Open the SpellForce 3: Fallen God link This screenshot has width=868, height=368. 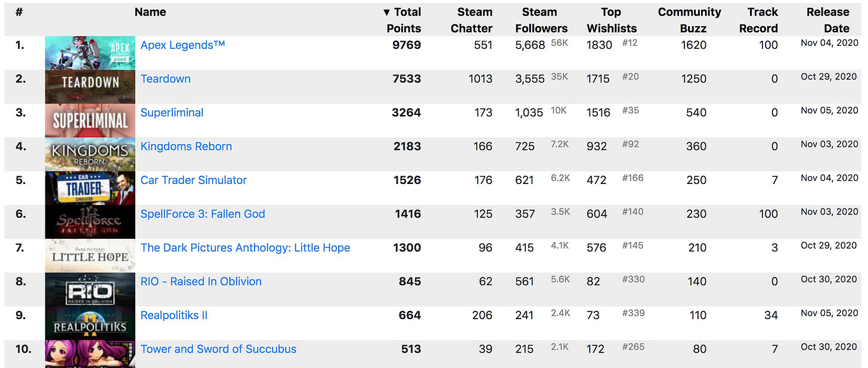(203, 214)
